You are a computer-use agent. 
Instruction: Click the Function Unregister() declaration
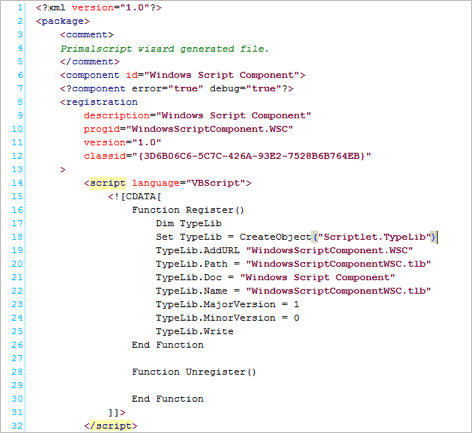(x=194, y=372)
